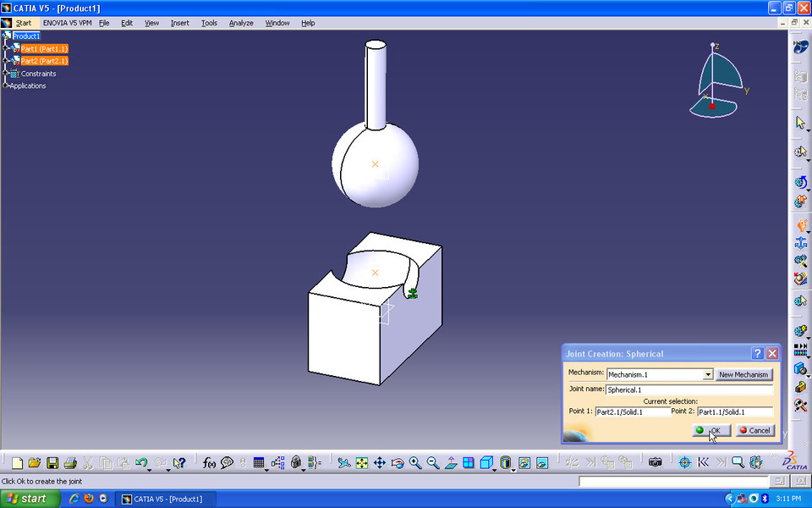This screenshot has width=812, height=508.
Task: Cancel the Joint Creation dialog
Action: (754, 430)
